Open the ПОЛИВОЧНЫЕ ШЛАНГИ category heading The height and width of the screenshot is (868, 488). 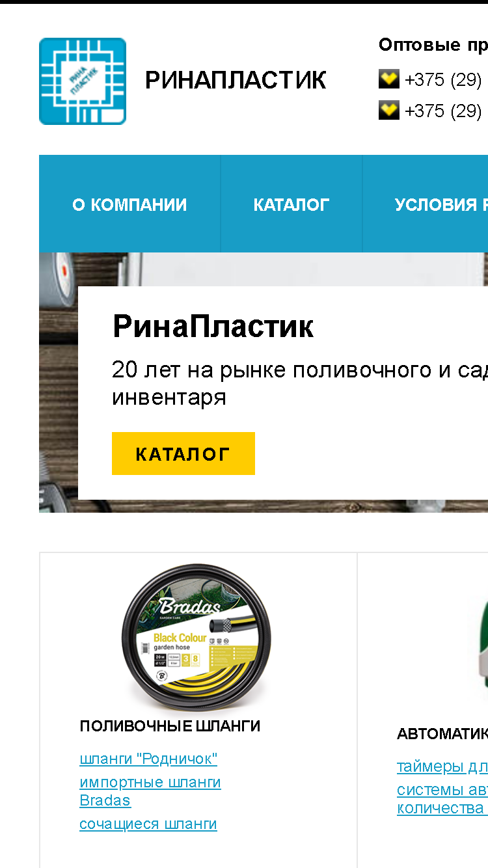click(x=170, y=726)
